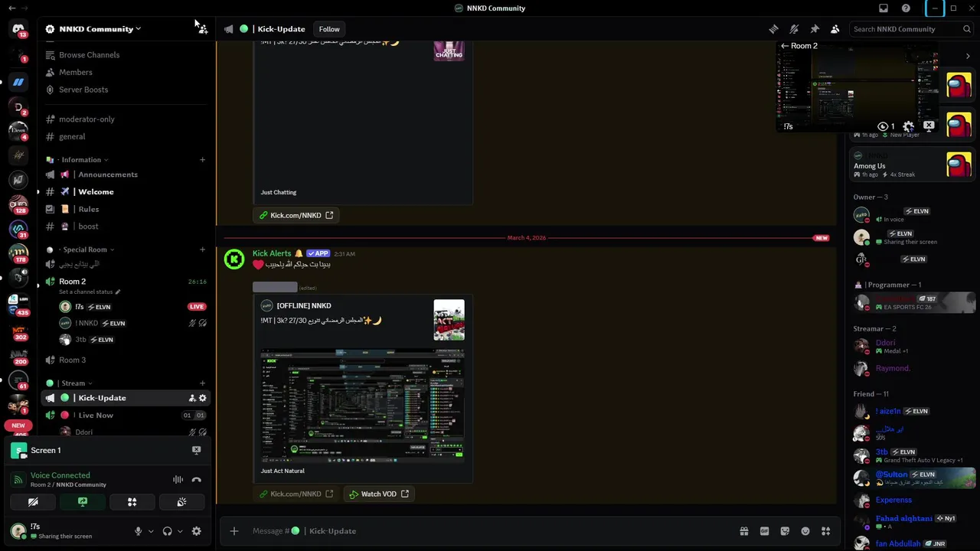Open the Members page
The height and width of the screenshot is (551, 980).
point(75,72)
